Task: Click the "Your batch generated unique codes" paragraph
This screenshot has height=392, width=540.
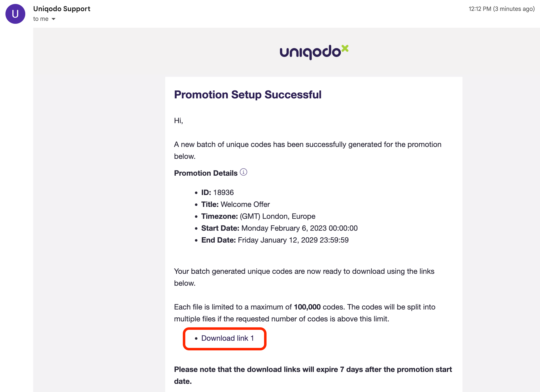Action: pyautogui.click(x=304, y=271)
